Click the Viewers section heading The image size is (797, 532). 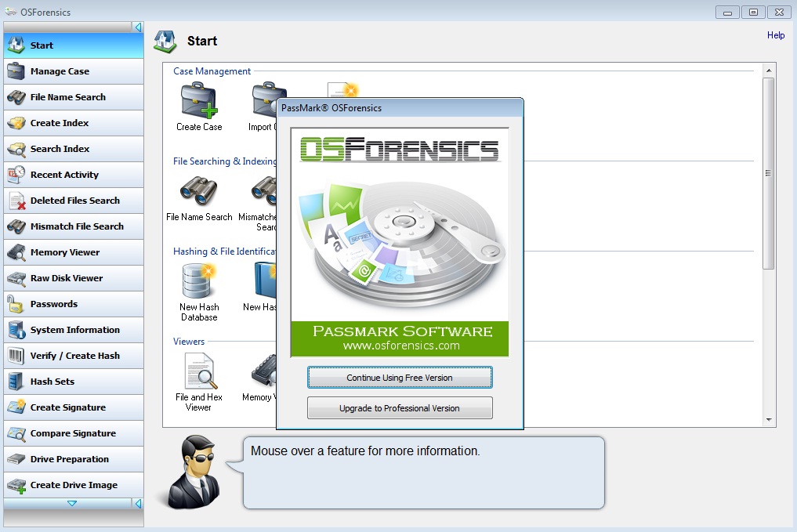(x=189, y=342)
